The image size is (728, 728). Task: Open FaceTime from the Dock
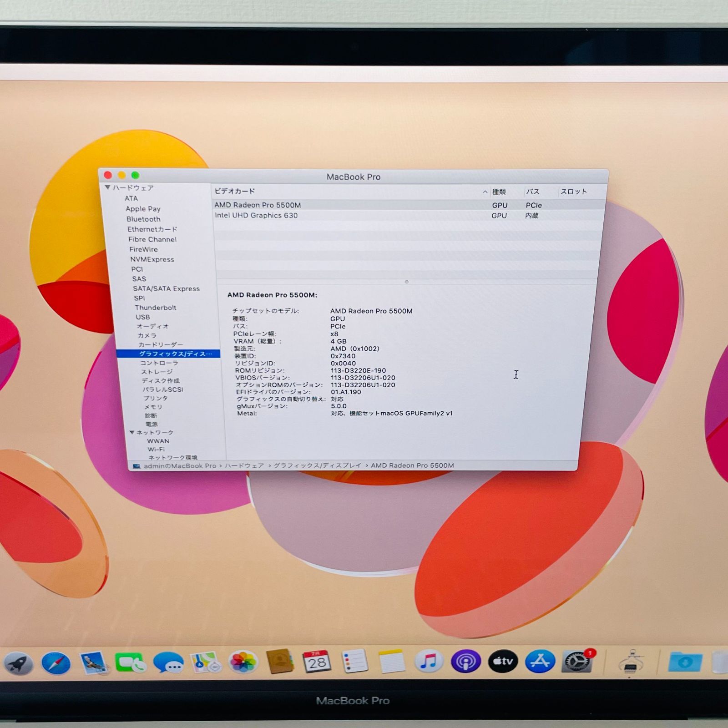pos(130,663)
